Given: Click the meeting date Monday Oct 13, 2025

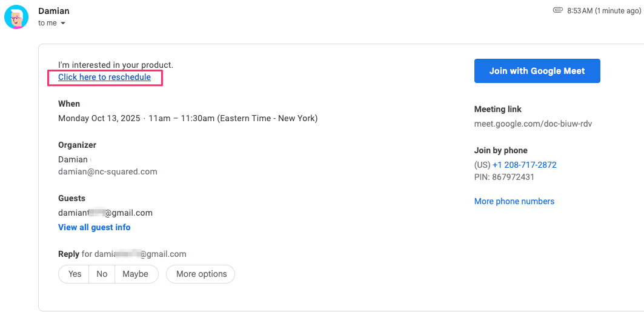Looking at the screenshot, I should 99,118.
